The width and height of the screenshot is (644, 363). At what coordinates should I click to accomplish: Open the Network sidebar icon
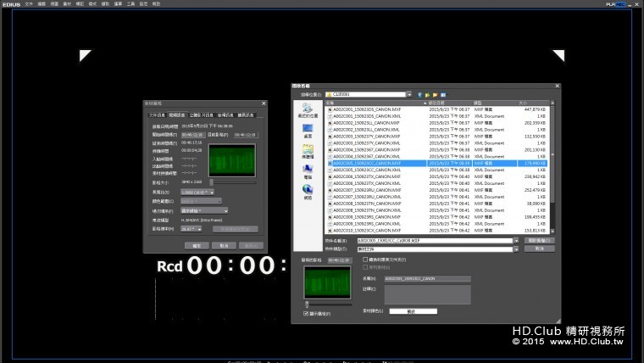[307, 191]
